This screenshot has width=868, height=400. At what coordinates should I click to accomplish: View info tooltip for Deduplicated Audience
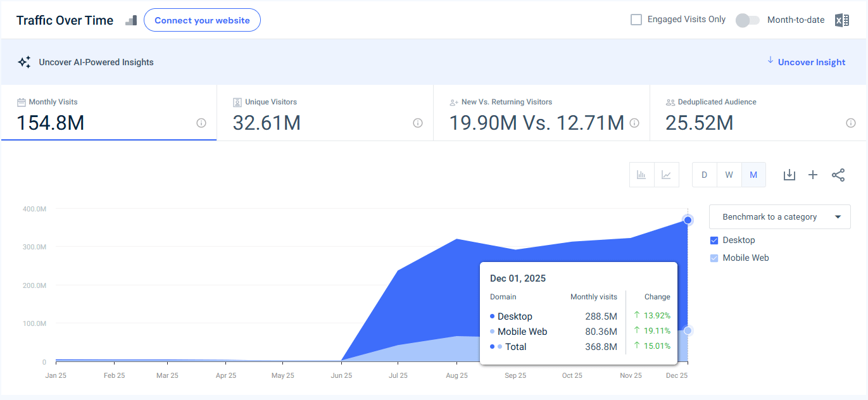click(x=851, y=123)
